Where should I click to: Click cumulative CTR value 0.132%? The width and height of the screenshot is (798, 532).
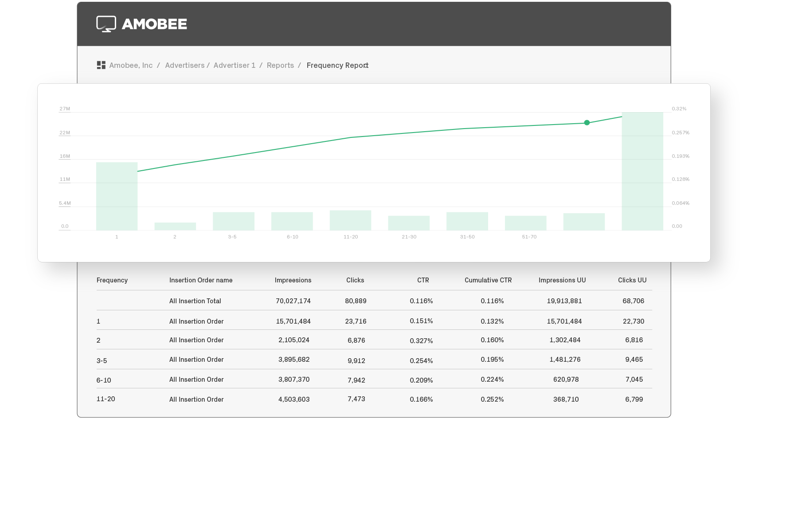coord(492,321)
